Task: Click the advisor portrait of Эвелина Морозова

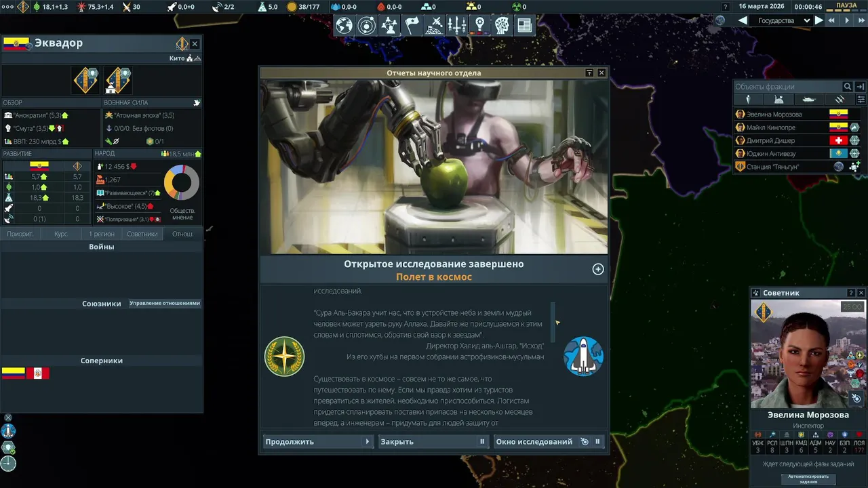Action: (x=808, y=354)
